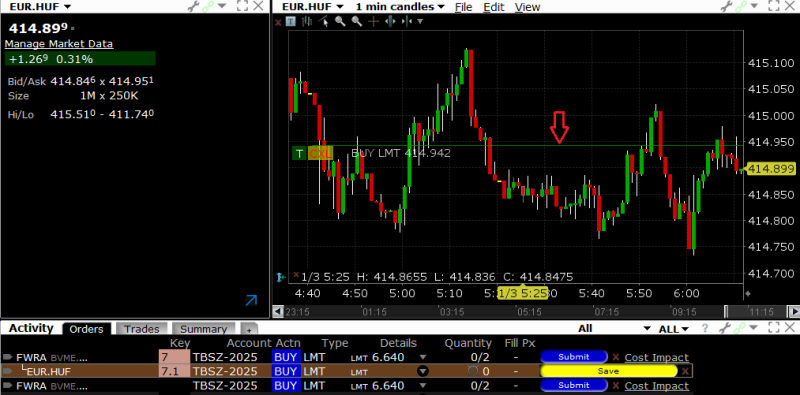Toggle quote panel link grouping chain icon
800x395 pixels.
208,7
